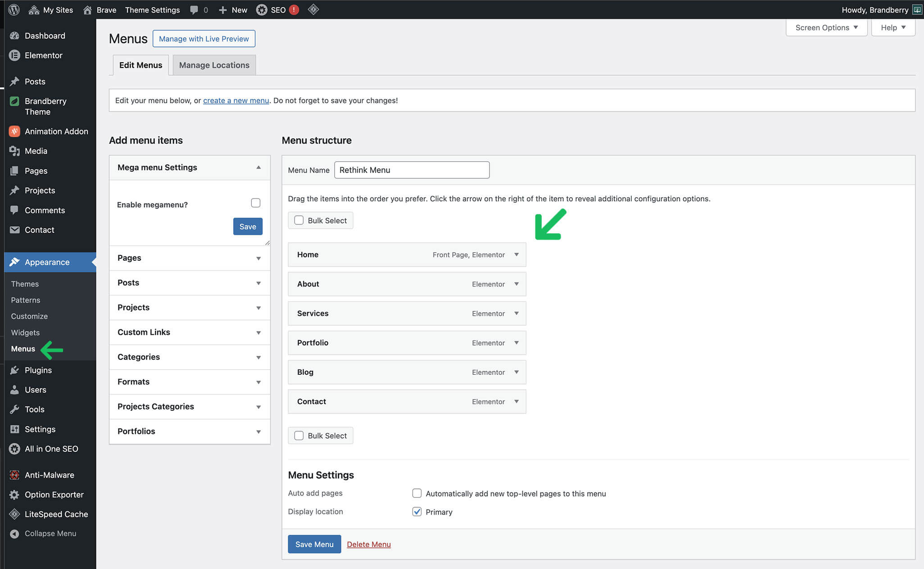Click the Delete Menu link
The image size is (924, 569).
(369, 544)
